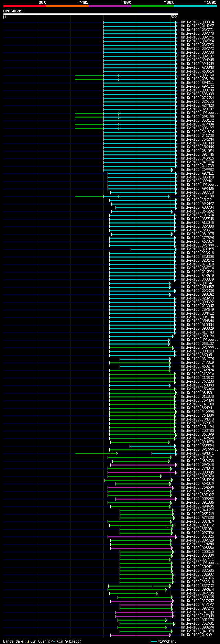This screenshot has height=644, width=220.
Task: Open the UniRef100_A9SME1 hit
Action: (197, 174)
